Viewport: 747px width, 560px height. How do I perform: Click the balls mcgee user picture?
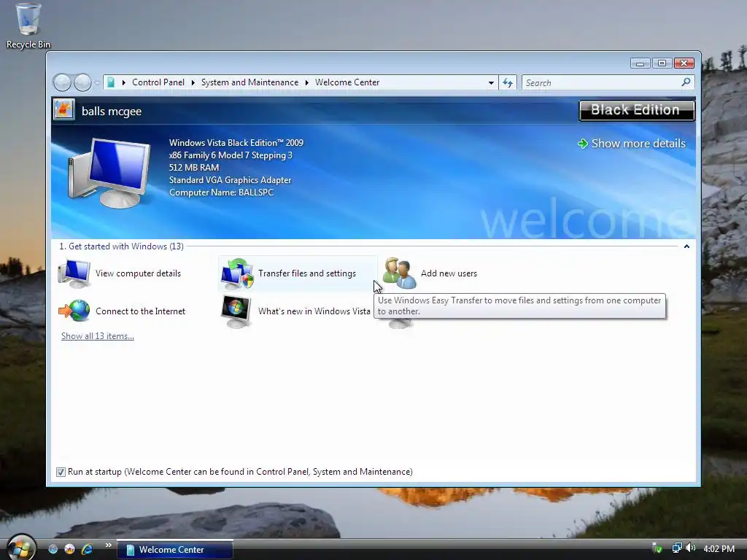point(64,109)
